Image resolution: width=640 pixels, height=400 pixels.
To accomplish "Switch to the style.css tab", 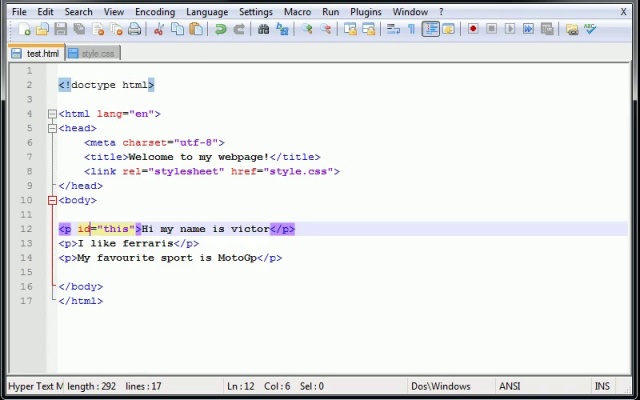I will coord(97,53).
